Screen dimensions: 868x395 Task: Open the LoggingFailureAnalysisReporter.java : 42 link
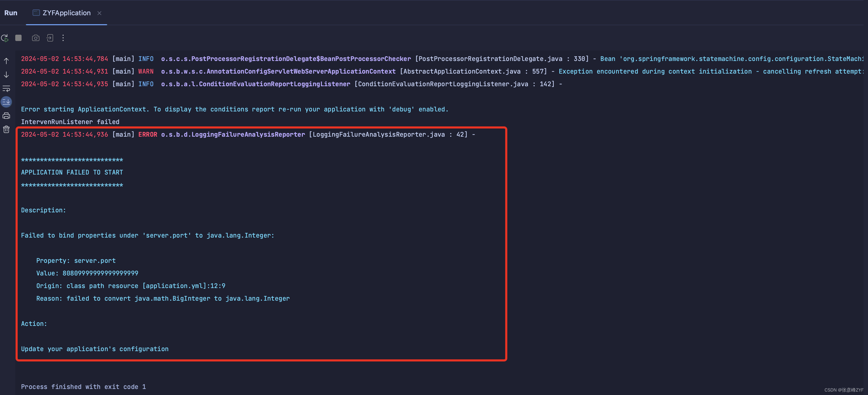pyautogui.click(x=388, y=135)
